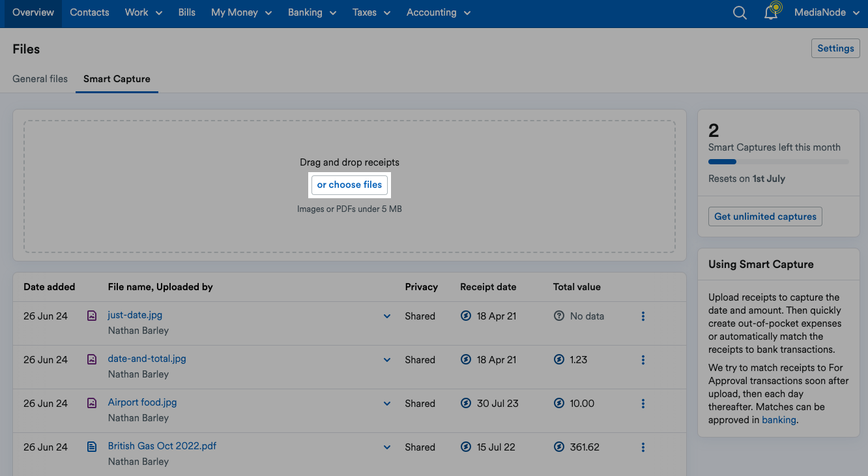The height and width of the screenshot is (476, 868).
Task: Click the notification bell icon
Action: [772, 12]
